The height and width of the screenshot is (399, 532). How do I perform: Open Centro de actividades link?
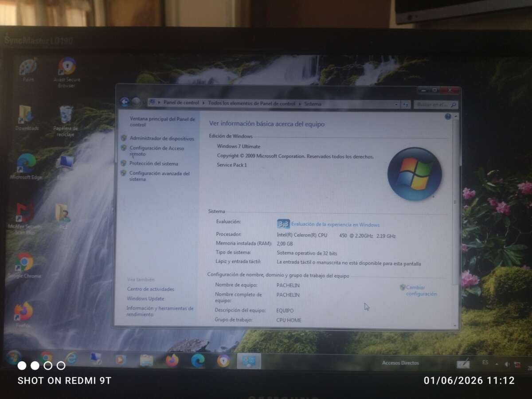coord(151,289)
